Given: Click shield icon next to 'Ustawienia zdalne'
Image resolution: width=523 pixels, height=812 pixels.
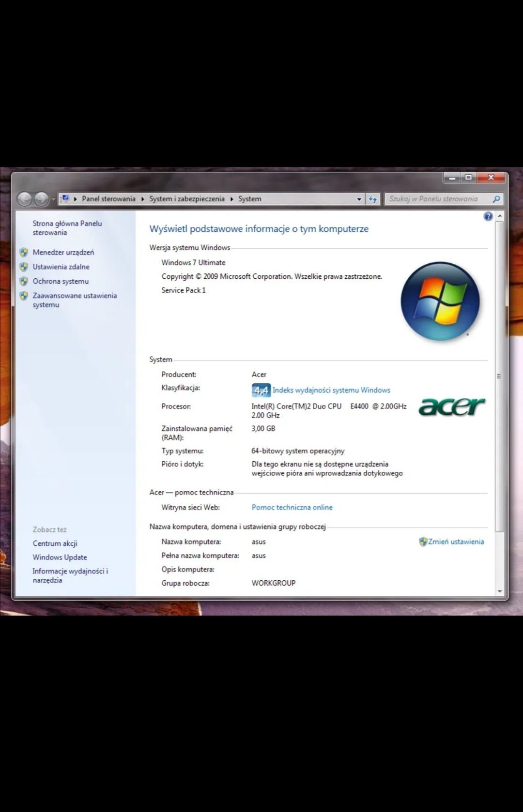Looking at the screenshot, I should pyautogui.click(x=24, y=267).
